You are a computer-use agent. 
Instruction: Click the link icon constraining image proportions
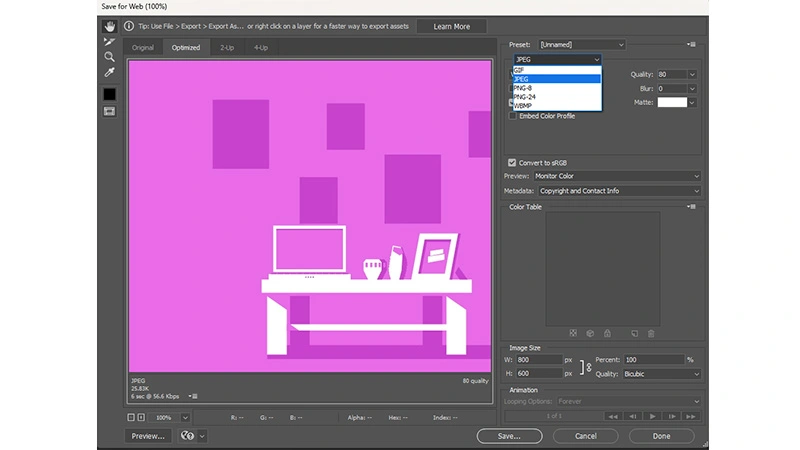tap(587, 367)
